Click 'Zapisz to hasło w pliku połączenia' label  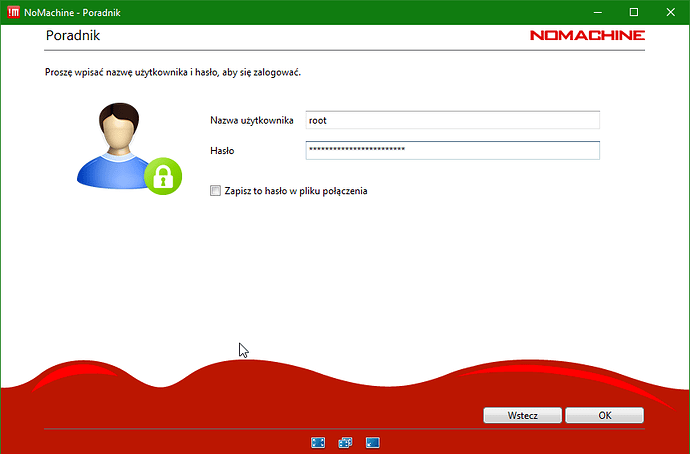(x=295, y=190)
